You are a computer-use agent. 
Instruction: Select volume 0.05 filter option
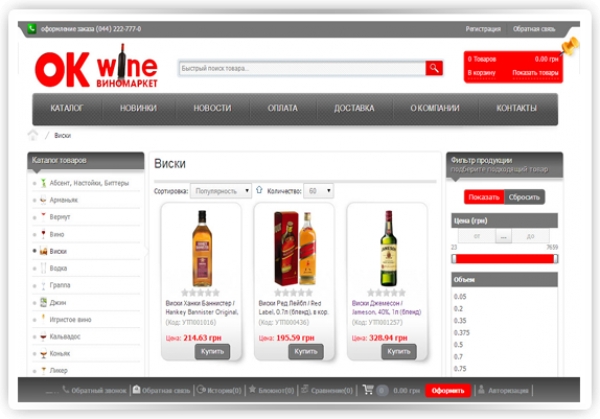click(460, 297)
